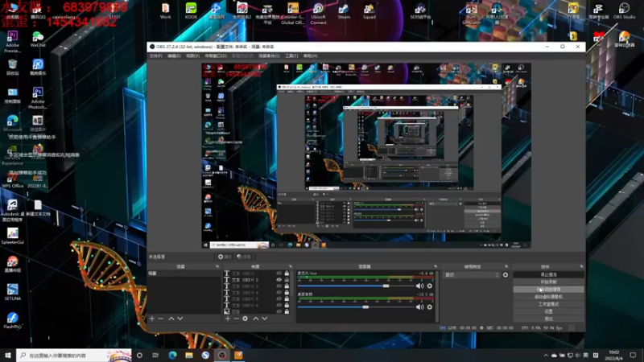Toggle lock on 文本 (GDI+) 6 source
This screenshot has width=644, height=362.
[287, 306]
